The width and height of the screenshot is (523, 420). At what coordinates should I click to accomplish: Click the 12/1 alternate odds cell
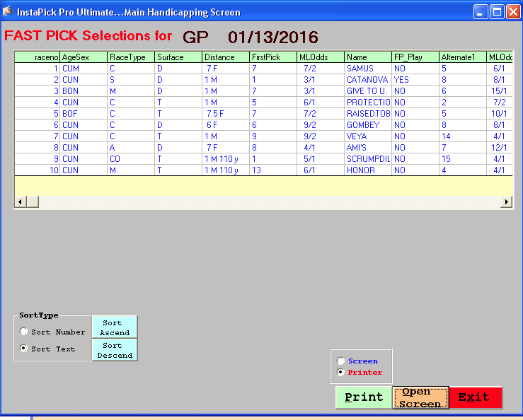[500, 148]
